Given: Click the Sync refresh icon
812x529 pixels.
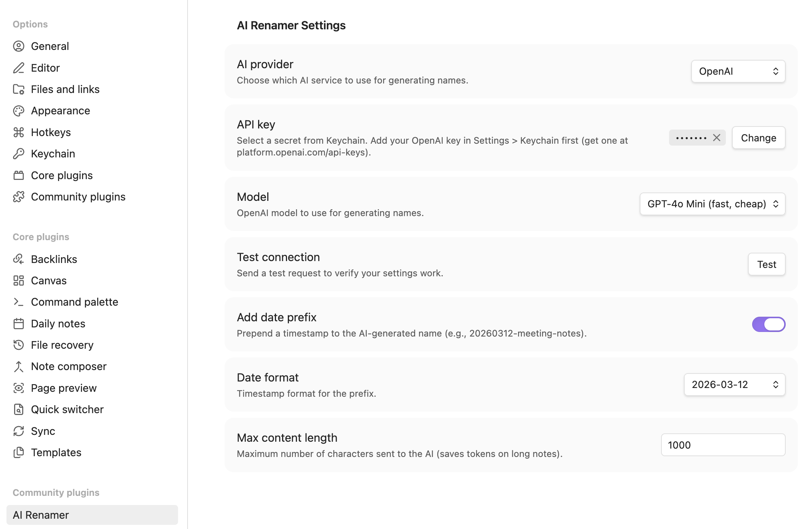Looking at the screenshot, I should click(x=19, y=431).
